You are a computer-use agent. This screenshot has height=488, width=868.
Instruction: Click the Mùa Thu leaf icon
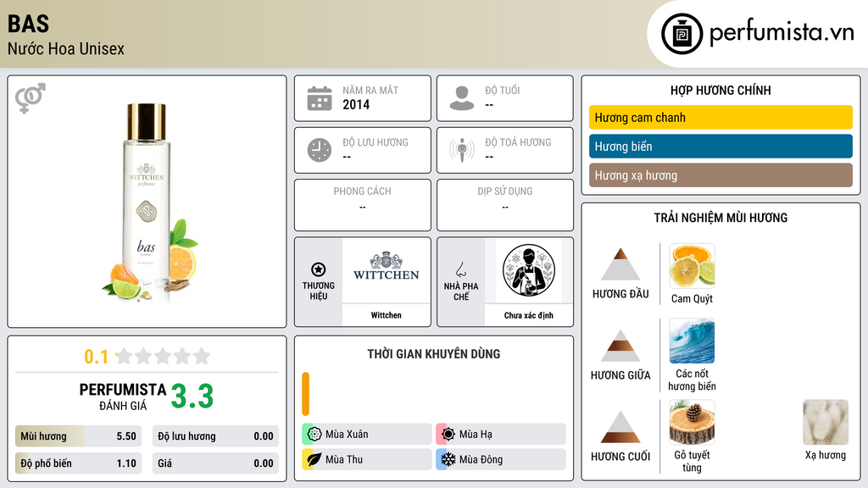point(314,459)
